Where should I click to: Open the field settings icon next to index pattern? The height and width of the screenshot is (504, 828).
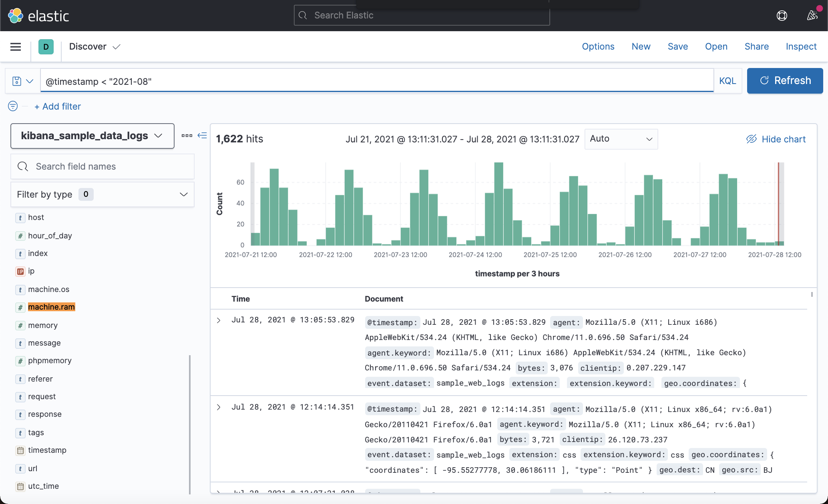coord(187,136)
